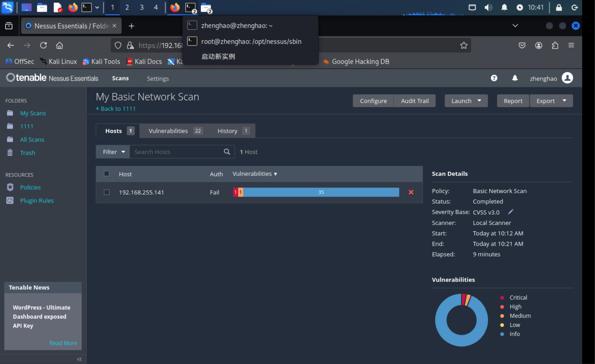Open the Filter dropdown

coord(113,152)
